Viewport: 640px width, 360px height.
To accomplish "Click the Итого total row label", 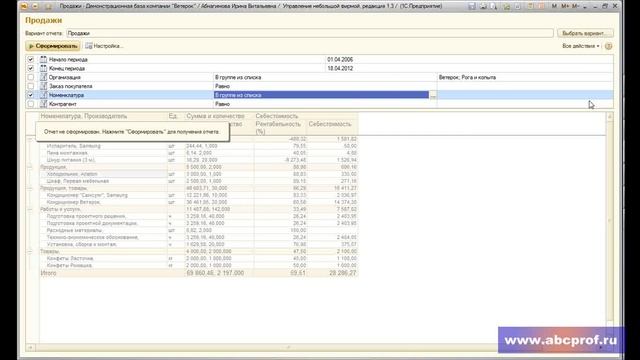I will point(48,273).
